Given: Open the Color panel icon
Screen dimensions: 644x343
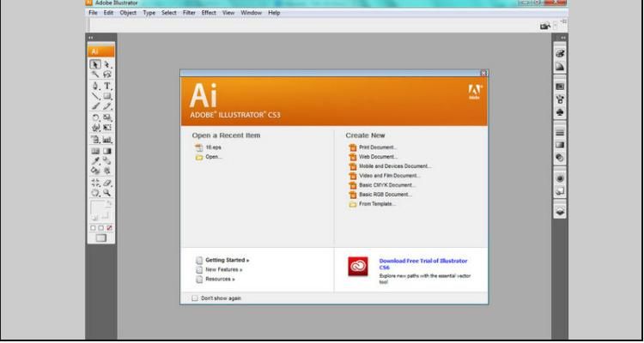Looking at the screenshot, I should tap(559, 54).
